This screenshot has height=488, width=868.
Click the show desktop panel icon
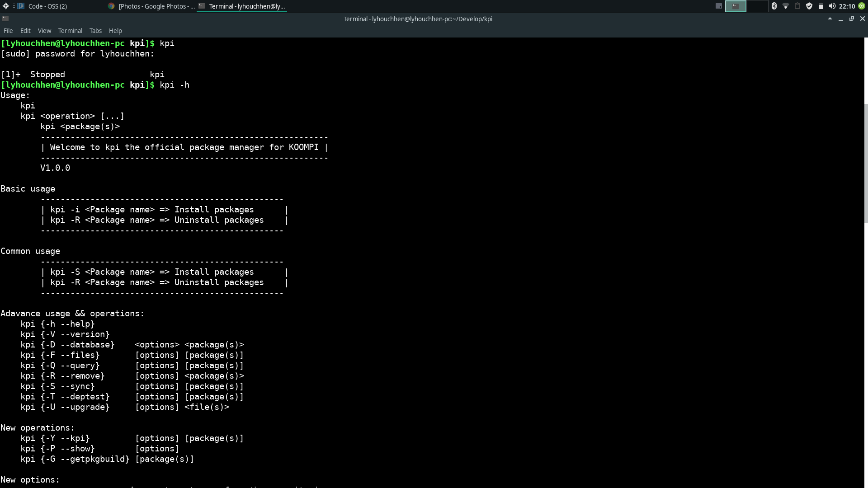point(718,6)
